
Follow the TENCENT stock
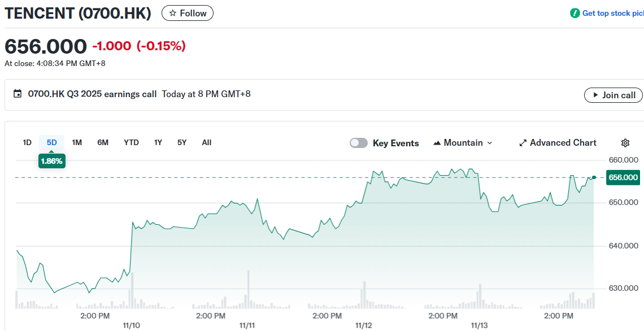188,13
